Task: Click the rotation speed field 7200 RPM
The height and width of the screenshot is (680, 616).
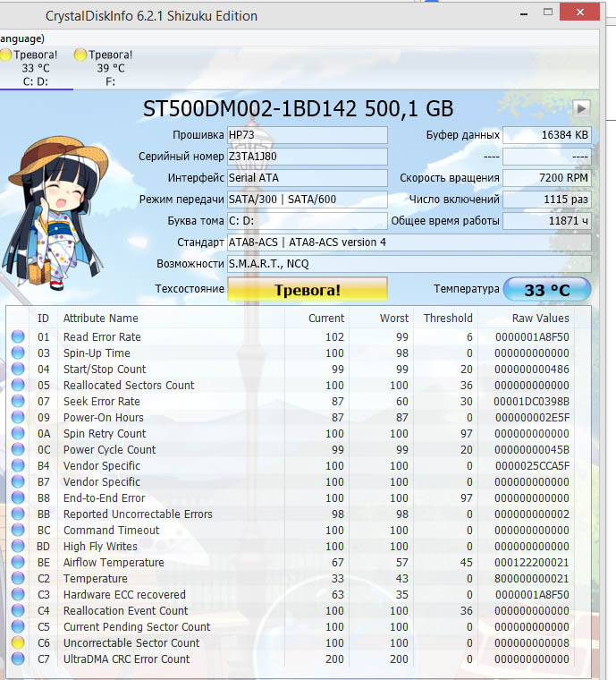Action: pos(546,178)
